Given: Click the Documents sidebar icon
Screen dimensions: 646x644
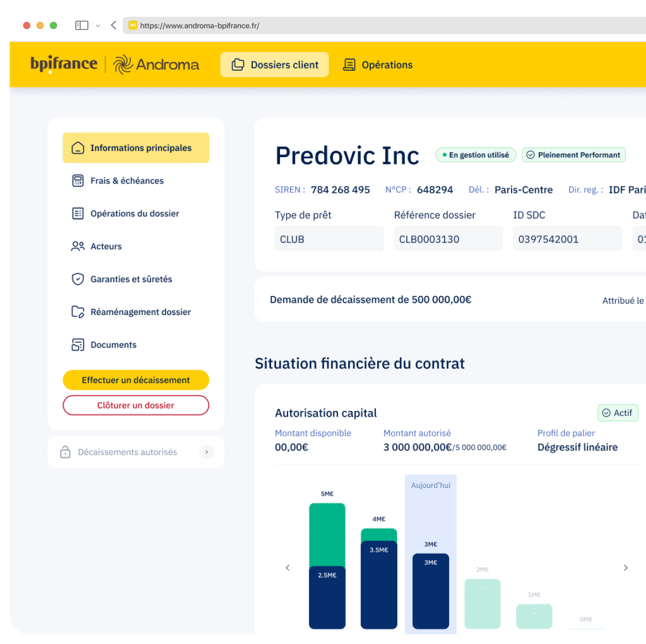Looking at the screenshot, I should pos(78,345).
